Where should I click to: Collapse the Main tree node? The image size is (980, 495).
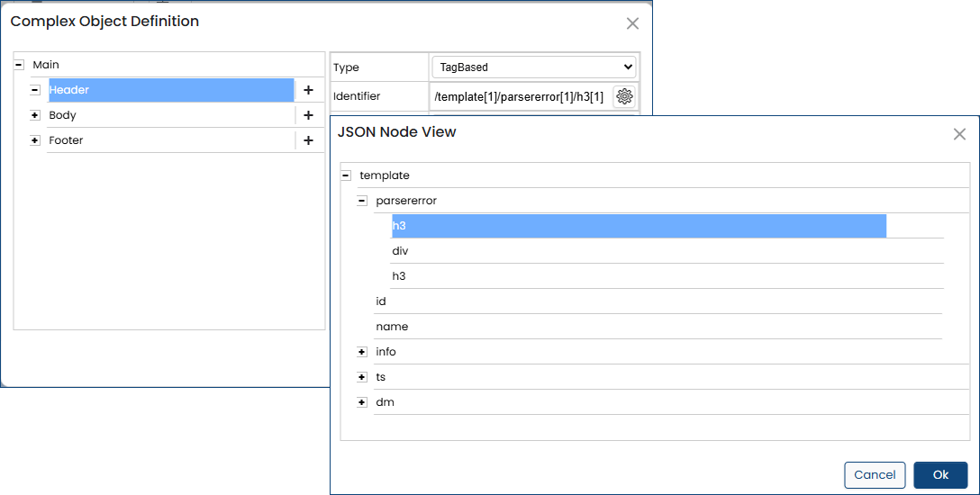(19, 65)
